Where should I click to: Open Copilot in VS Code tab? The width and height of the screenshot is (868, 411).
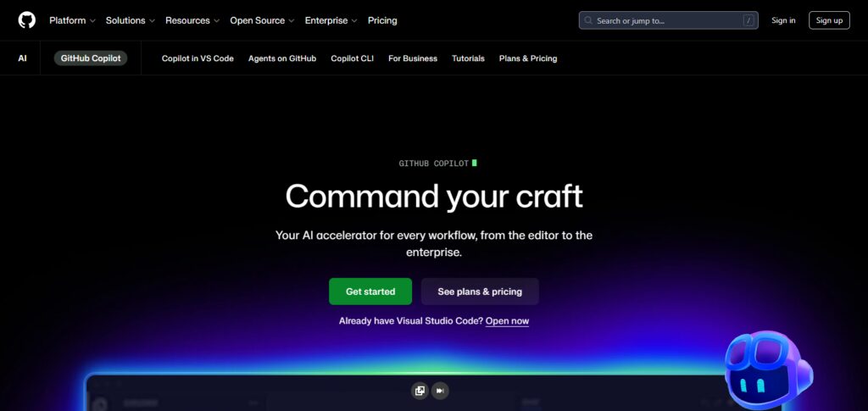click(x=198, y=58)
